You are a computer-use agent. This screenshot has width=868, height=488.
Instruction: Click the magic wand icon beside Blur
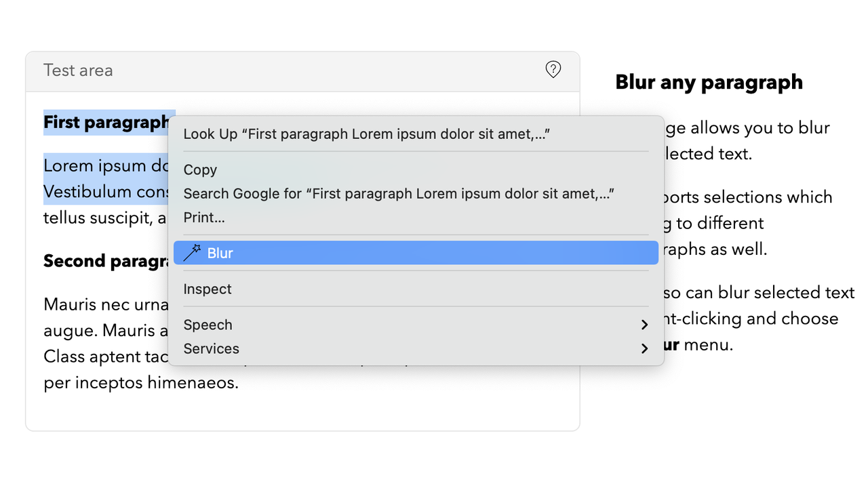coord(192,253)
